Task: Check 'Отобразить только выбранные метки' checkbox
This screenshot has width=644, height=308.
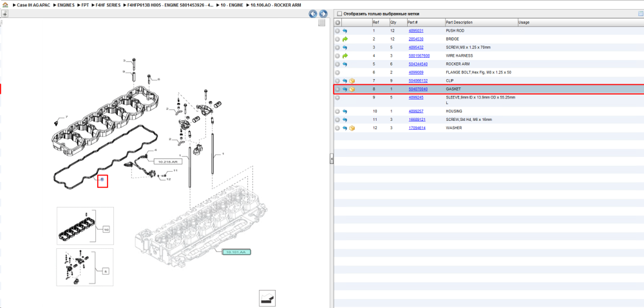Action: click(339, 14)
